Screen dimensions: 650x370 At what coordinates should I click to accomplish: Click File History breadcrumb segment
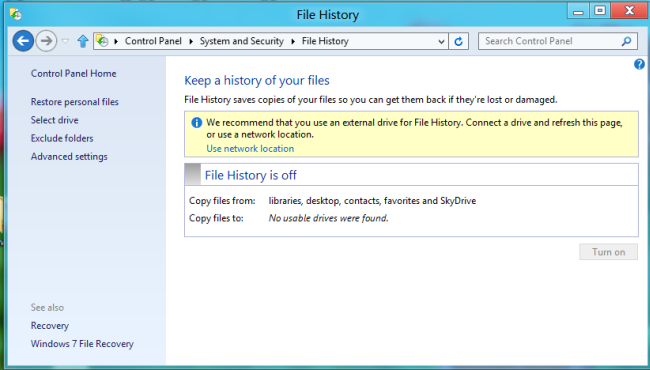coord(325,41)
